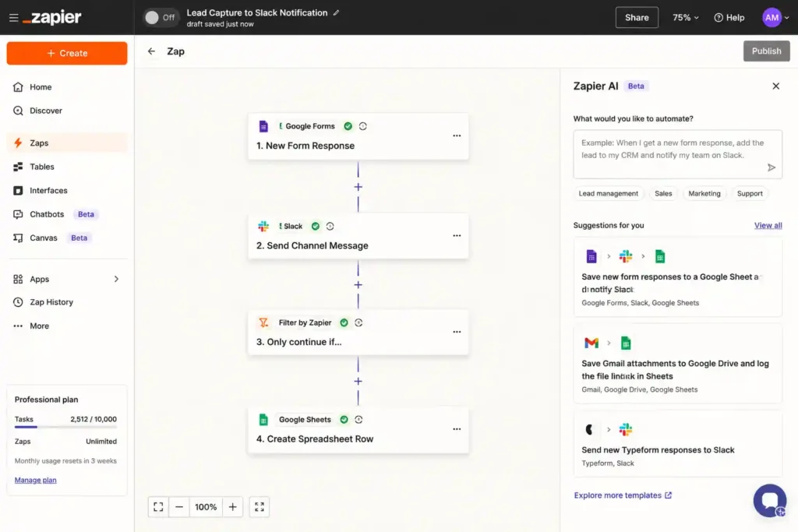Viewport: 798px width, 532px height.
Task: Click the refresh icon on Google Forms step
Action: tap(363, 126)
